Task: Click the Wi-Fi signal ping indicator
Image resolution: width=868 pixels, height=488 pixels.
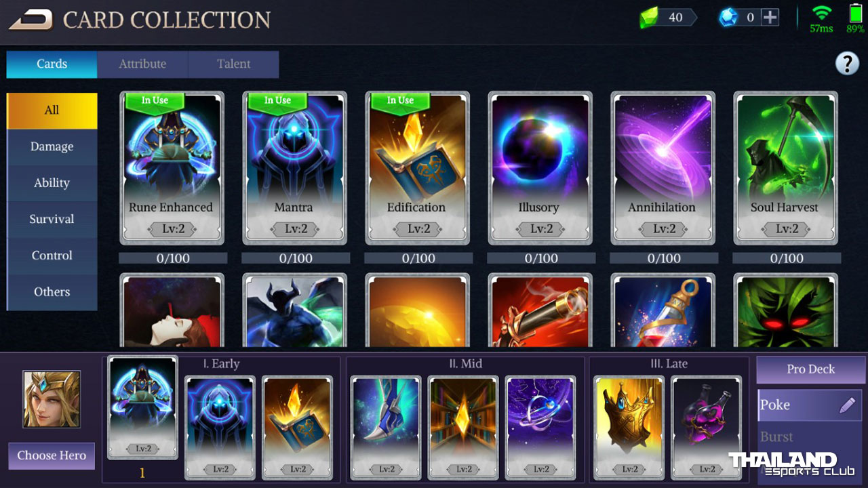Action: 821,18
